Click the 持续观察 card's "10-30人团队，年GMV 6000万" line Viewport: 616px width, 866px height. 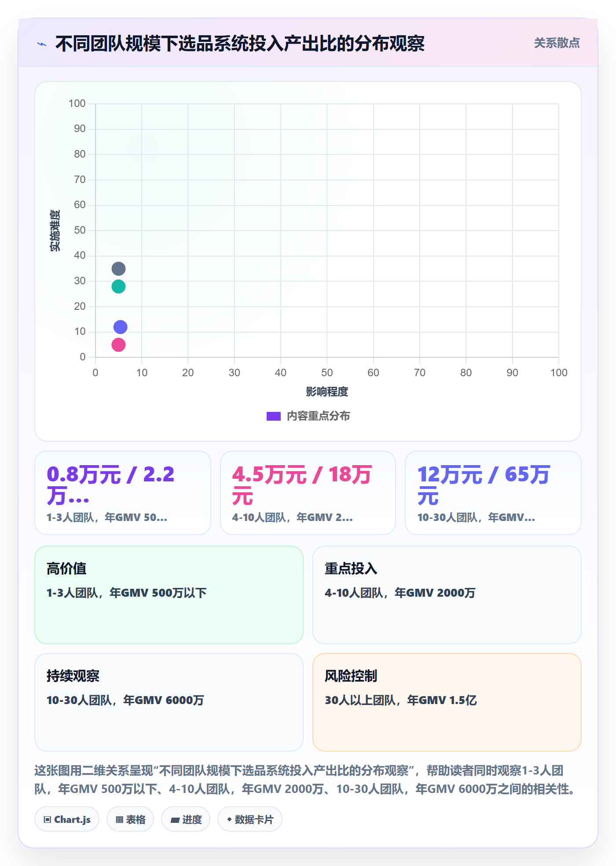pos(125,700)
